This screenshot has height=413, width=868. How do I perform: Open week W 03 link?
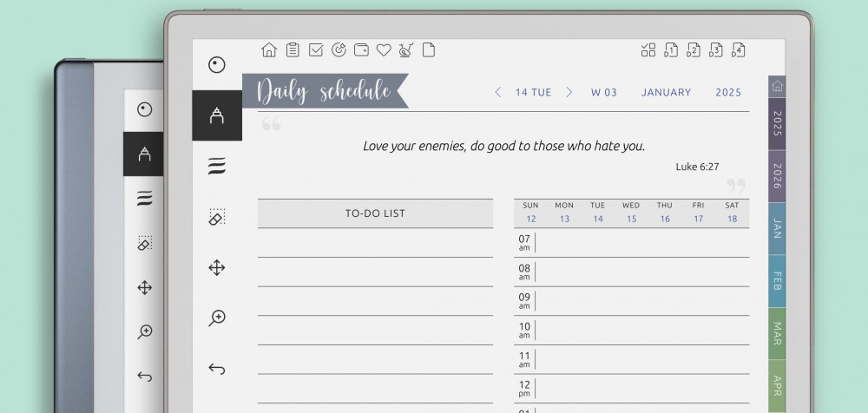(x=603, y=92)
